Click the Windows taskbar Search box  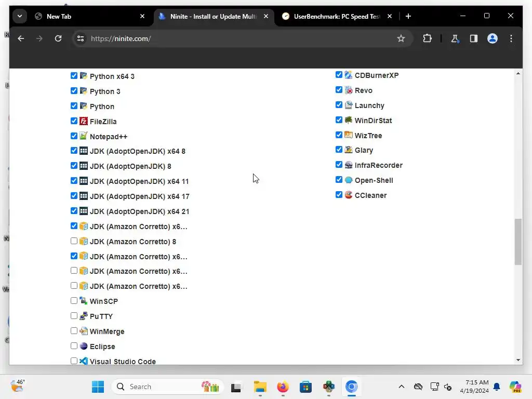(x=168, y=387)
